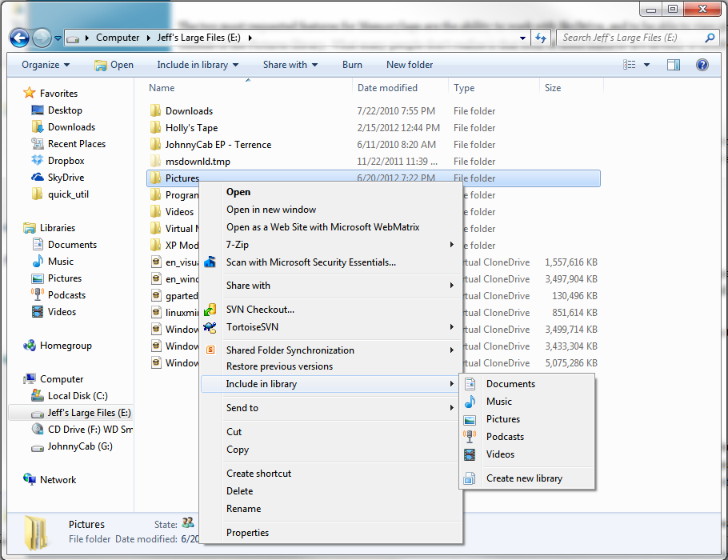Sort by the Size column header
The image size is (728, 560).
click(553, 88)
